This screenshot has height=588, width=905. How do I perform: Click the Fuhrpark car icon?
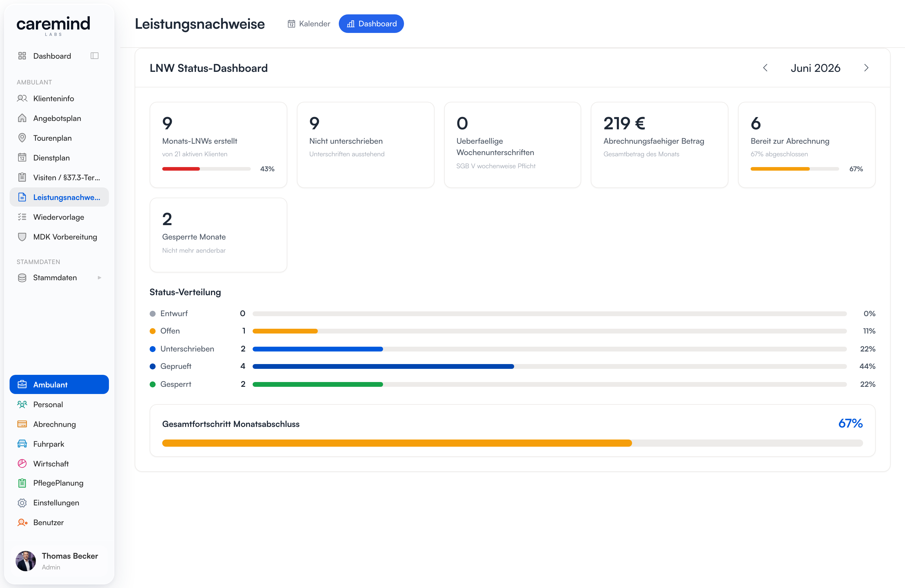(22, 444)
